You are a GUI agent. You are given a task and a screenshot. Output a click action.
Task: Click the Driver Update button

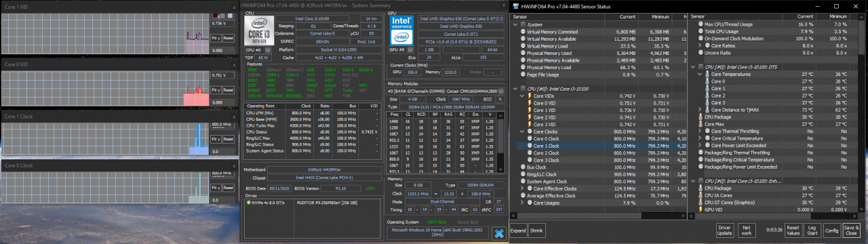[724, 230]
